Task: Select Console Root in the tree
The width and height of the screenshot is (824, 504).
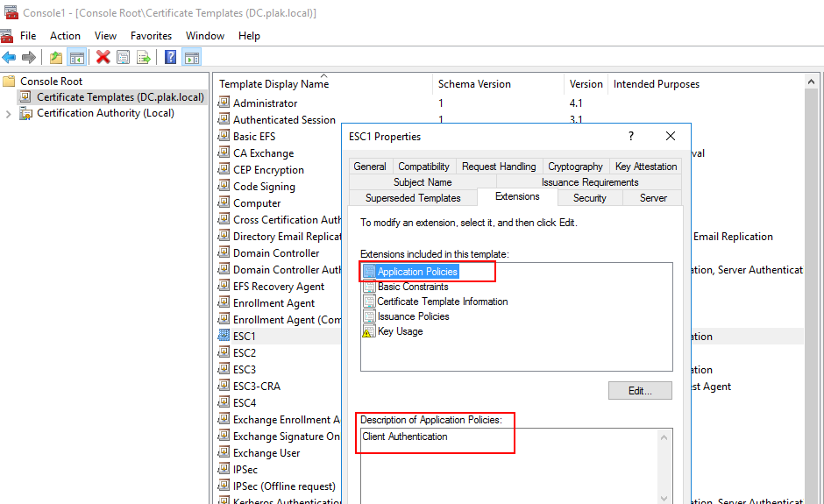Action: click(51, 81)
